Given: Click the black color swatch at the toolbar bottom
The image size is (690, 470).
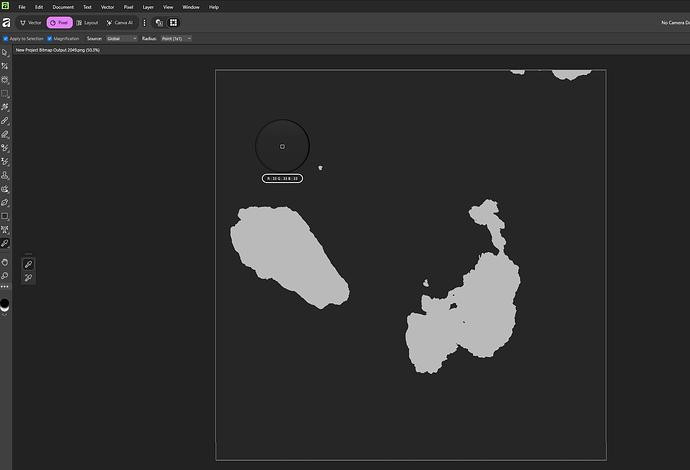Looking at the screenshot, I should (5, 302).
